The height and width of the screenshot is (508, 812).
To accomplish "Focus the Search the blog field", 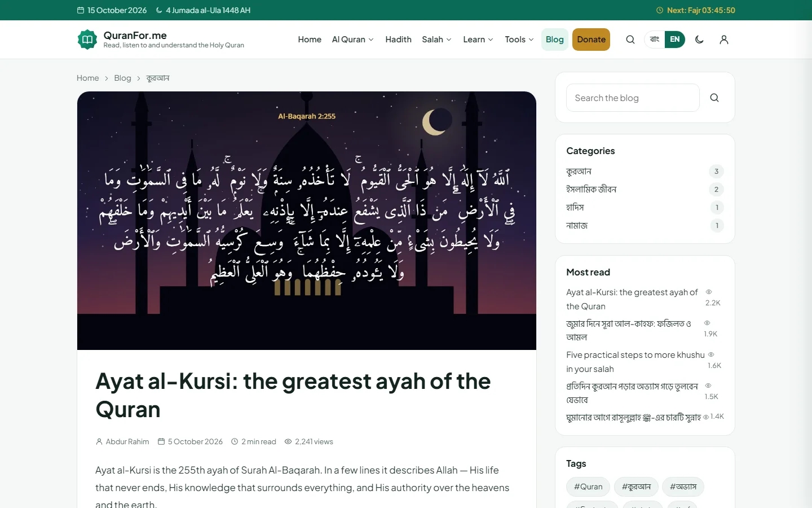I will [633, 98].
